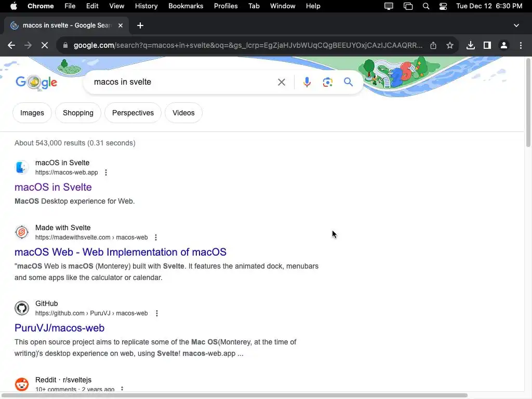Search by image with Lens icon
The image size is (532, 399).
[327, 82]
